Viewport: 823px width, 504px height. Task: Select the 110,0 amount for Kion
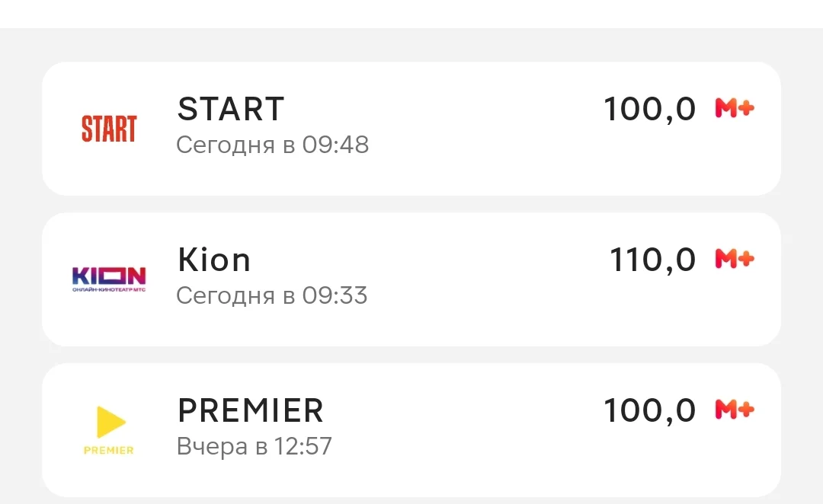652,260
